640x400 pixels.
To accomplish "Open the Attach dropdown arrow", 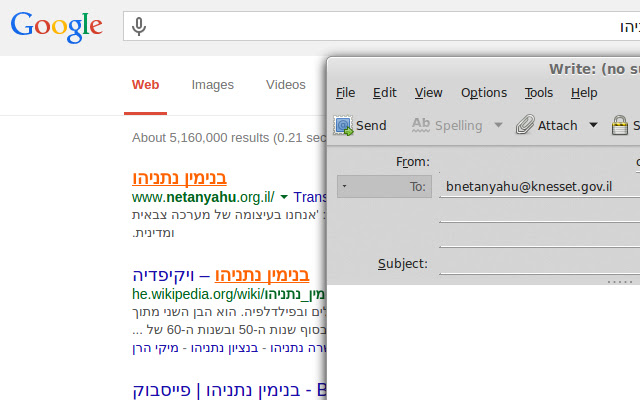I will 593,125.
